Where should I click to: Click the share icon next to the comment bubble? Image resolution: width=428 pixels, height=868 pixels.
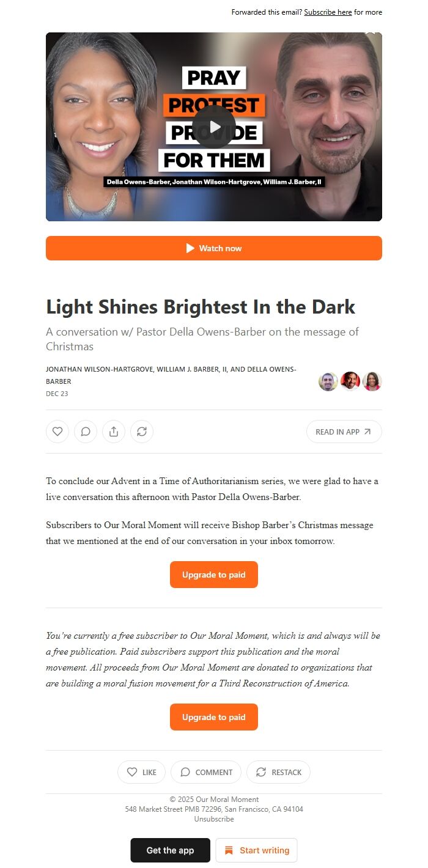[113, 432]
